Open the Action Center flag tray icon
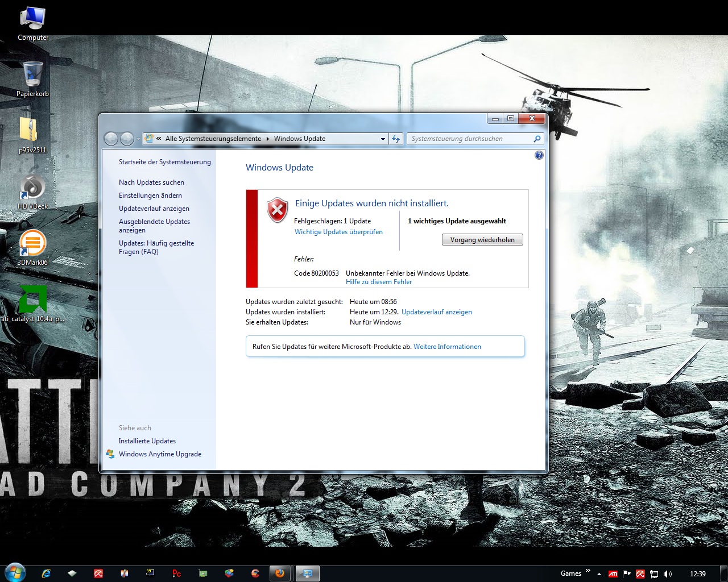 [x=626, y=574]
